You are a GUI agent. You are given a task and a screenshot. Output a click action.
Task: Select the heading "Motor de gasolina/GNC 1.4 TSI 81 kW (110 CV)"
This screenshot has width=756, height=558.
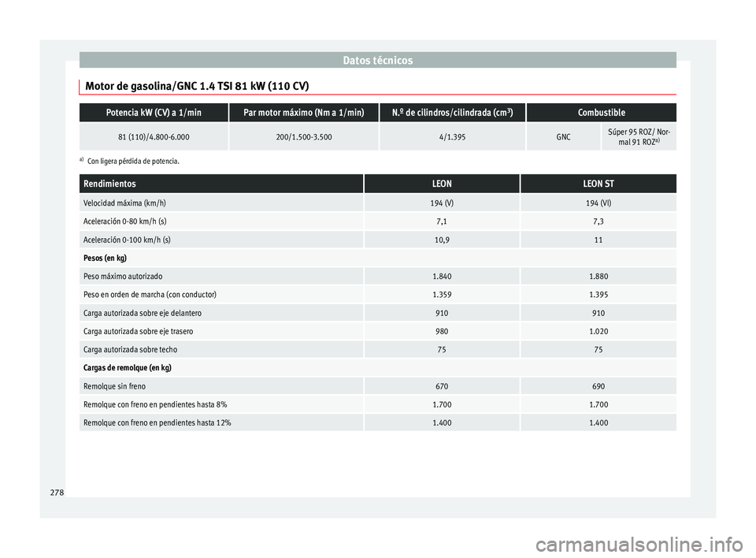pos(197,87)
